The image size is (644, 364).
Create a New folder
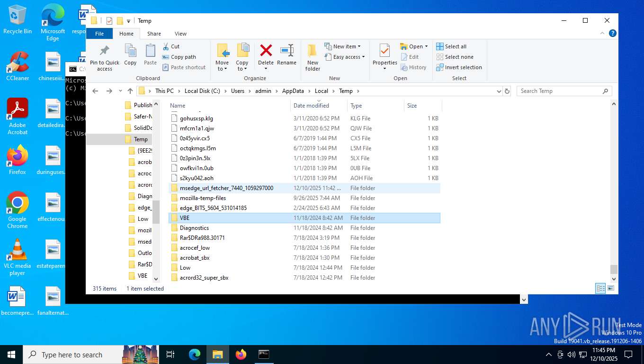[313, 57]
